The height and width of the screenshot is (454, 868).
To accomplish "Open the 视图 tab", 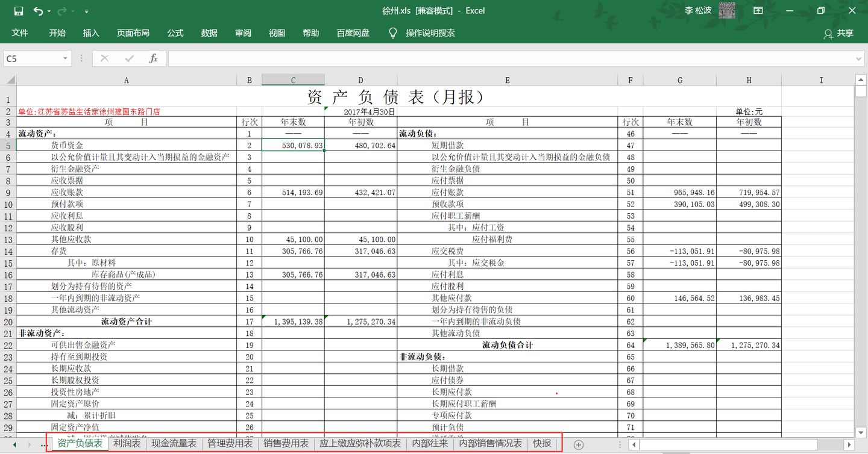I will click(277, 33).
